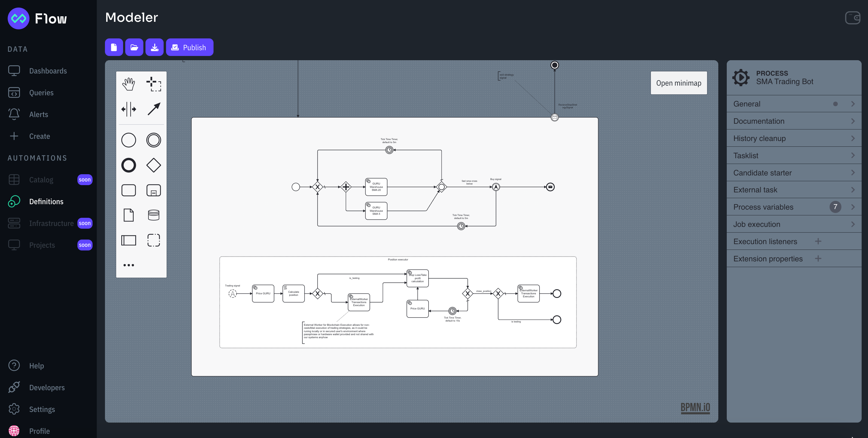
Task: Activate the Global connect tool
Action: (x=154, y=109)
